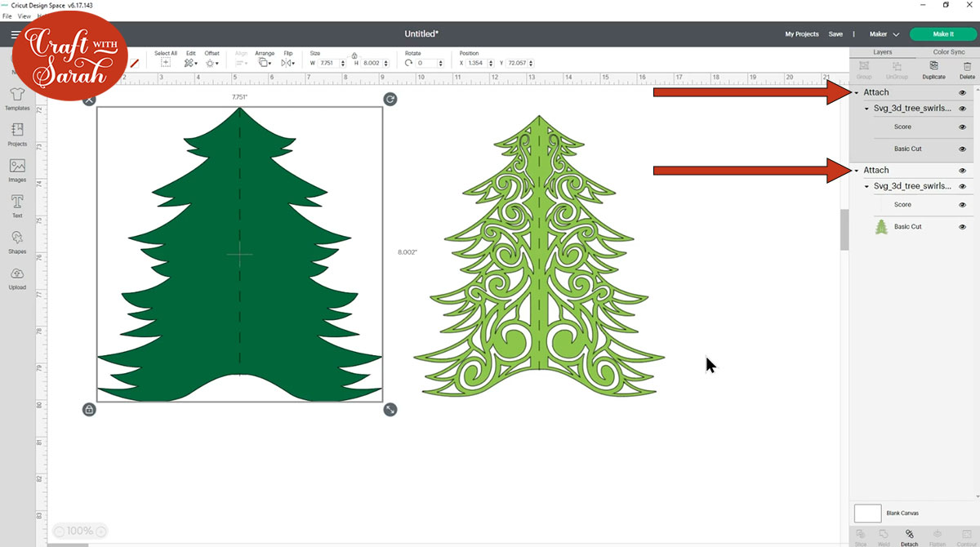Hide the first Attach group

click(963, 92)
